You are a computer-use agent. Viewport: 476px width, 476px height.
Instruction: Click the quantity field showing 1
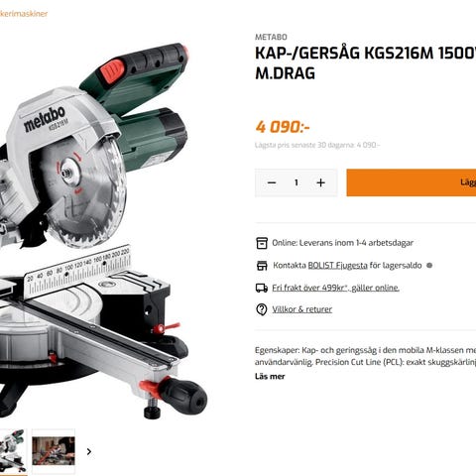[297, 182]
